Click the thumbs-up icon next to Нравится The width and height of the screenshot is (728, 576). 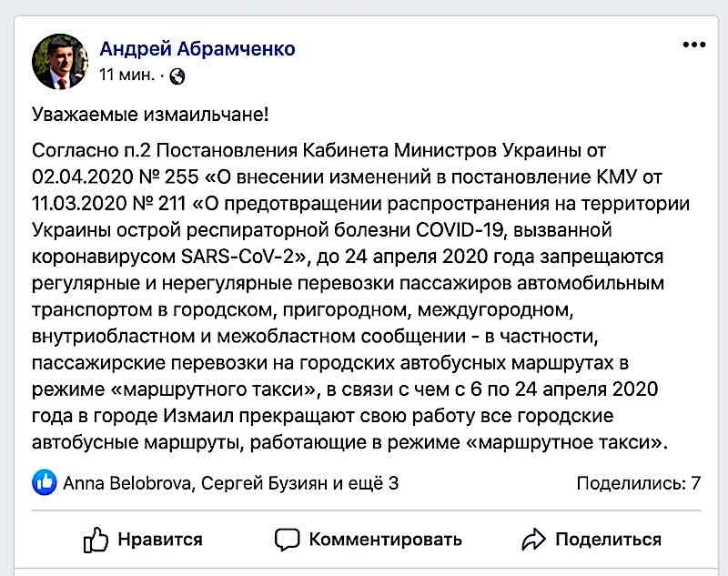coord(96,540)
